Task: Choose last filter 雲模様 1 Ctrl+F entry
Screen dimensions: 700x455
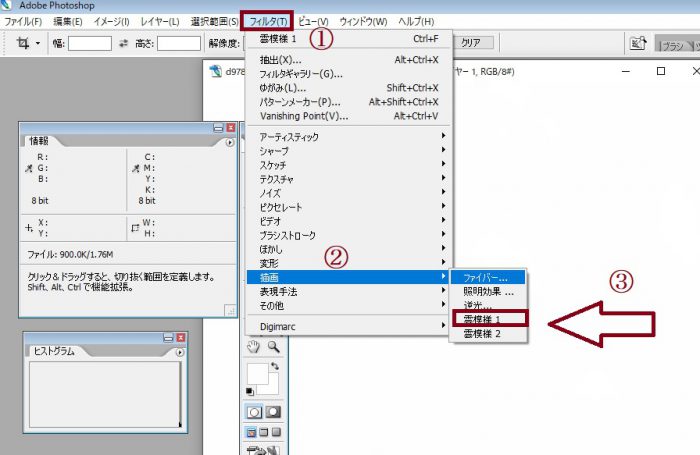Action: pyautogui.click(x=349, y=39)
